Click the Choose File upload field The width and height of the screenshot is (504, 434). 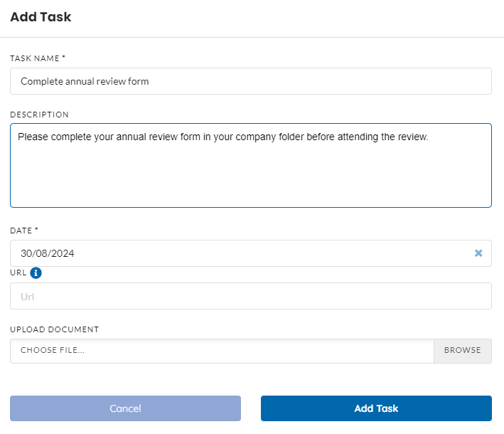pos(222,350)
